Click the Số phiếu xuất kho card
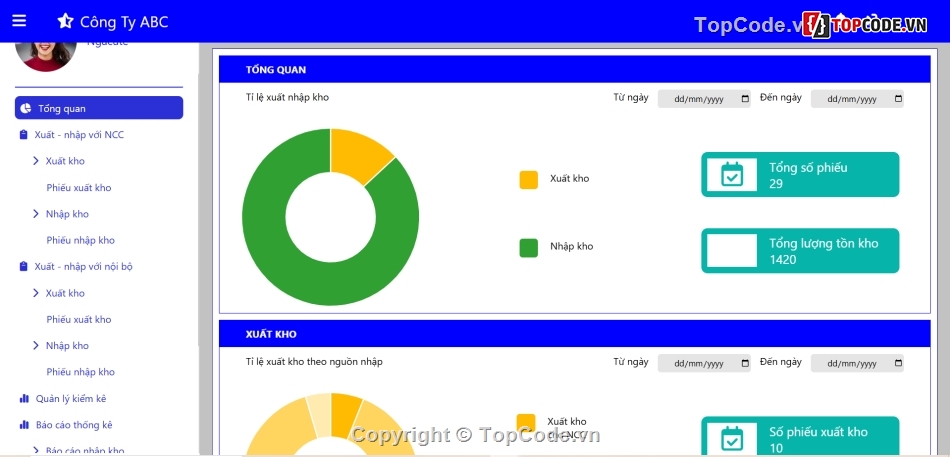 (800, 436)
